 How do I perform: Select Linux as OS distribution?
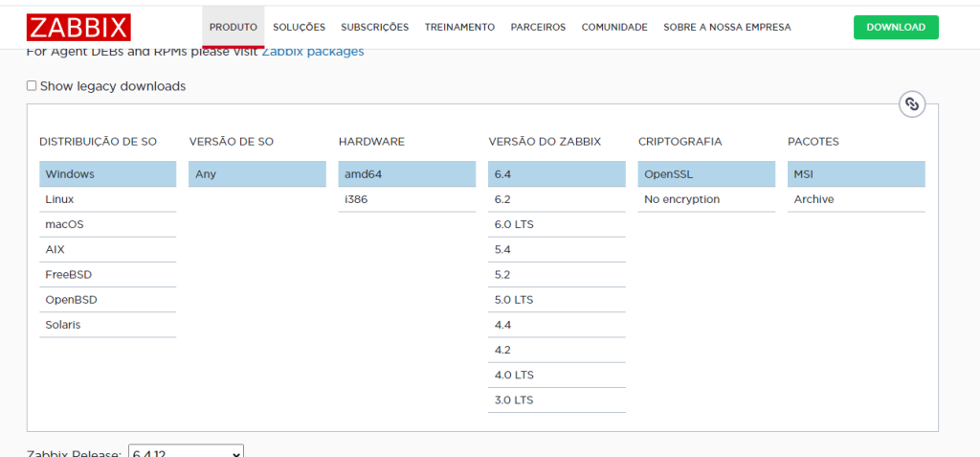(59, 199)
